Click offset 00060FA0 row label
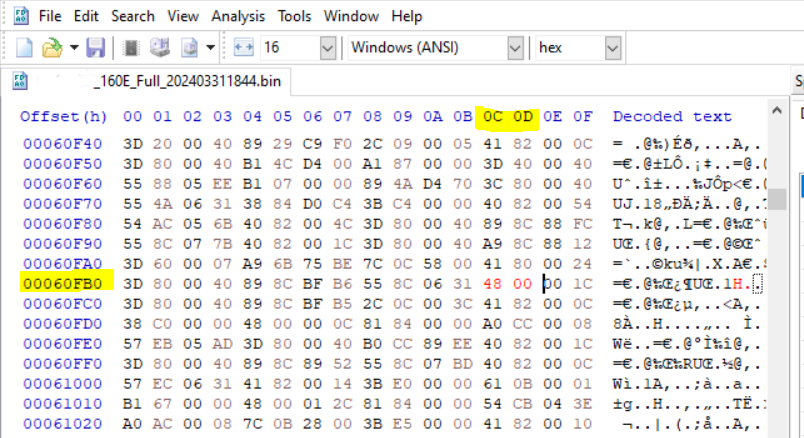The width and height of the screenshot is (804, 438). point(63,264)
